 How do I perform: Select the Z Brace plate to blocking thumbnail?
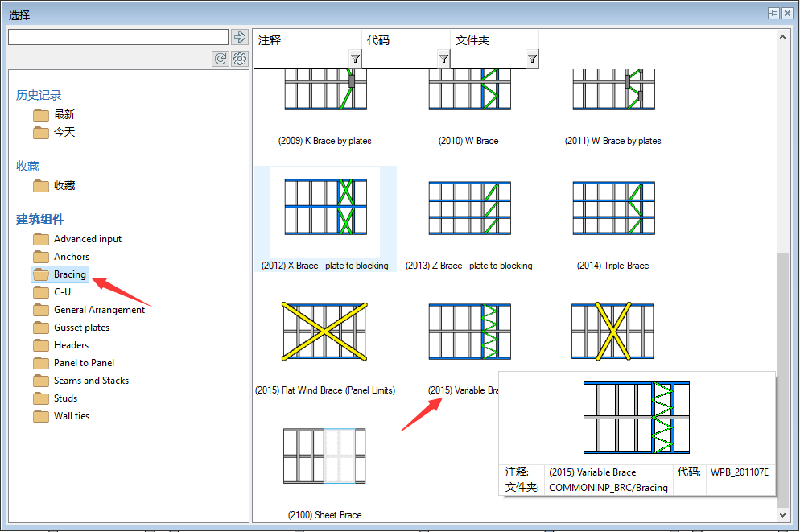[469, 208]
